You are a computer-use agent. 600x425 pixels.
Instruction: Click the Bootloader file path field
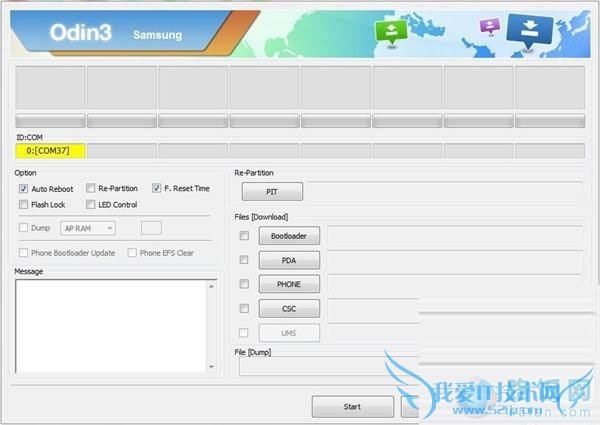point(455,236)
